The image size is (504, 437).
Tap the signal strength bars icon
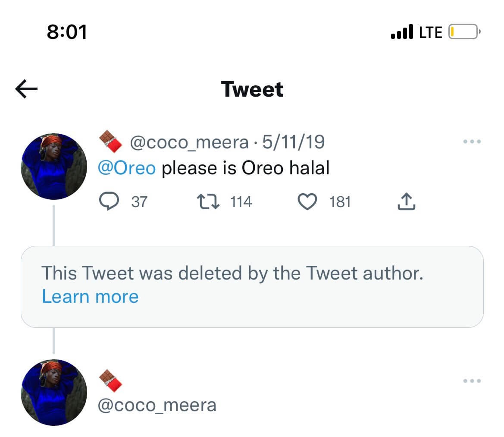pyautogui.click(x=402, y=32)
